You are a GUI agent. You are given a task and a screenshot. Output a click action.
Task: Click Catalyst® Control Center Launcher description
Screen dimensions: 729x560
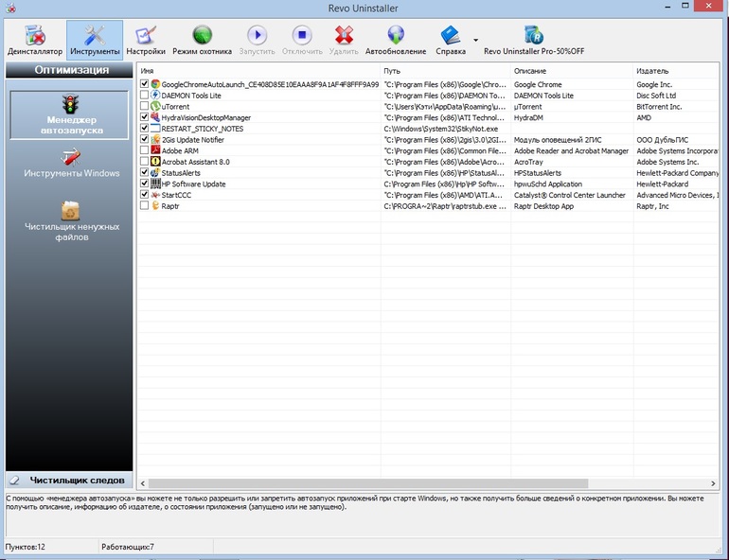click(570, 195)
